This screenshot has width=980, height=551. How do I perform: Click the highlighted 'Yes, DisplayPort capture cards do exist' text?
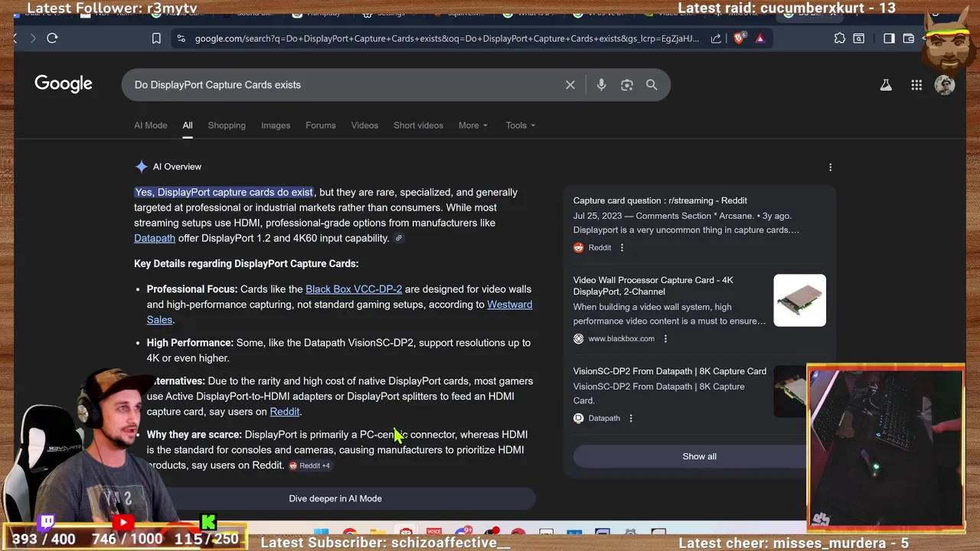[224, 192]
